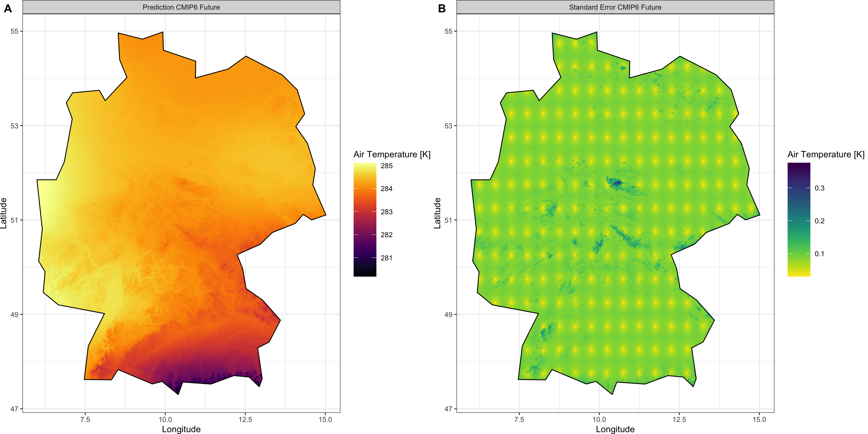Click the 10.0 longitude tick on map A
868x434 pixels.
point(165,420)
